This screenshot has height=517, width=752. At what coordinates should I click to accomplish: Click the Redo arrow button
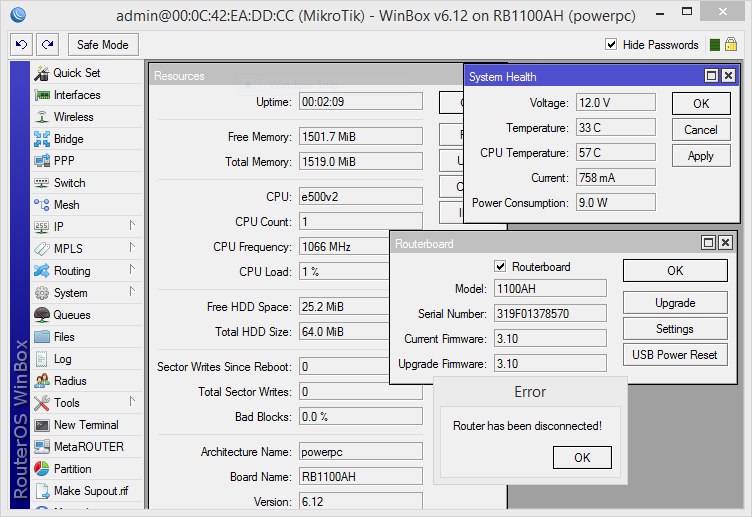click(47, 45)
